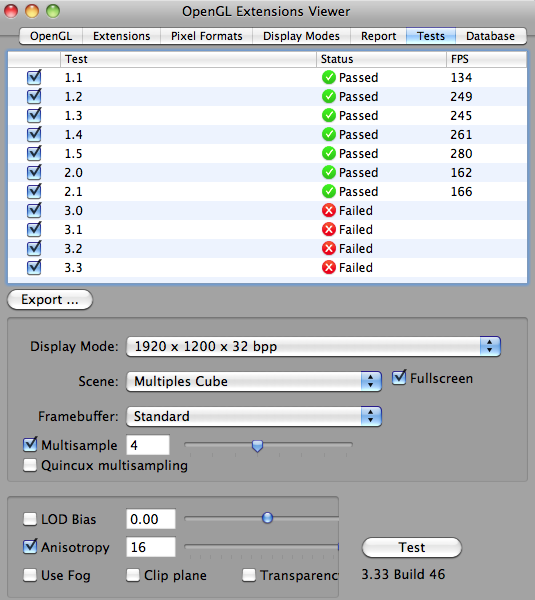Click the red Failed icon for test 3.2
Screen dimensions: 535x600
(329, 248)
